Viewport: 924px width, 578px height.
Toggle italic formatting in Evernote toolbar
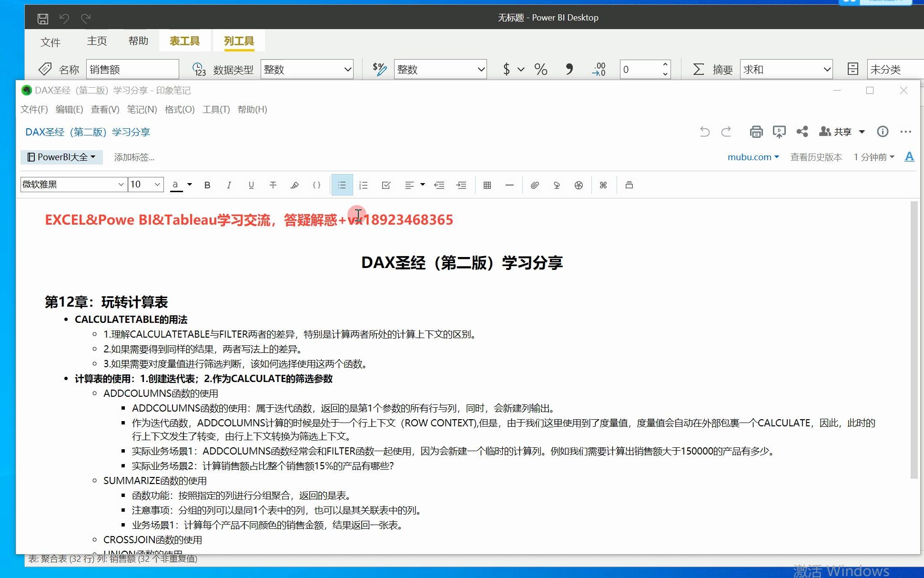pos(229,185)
